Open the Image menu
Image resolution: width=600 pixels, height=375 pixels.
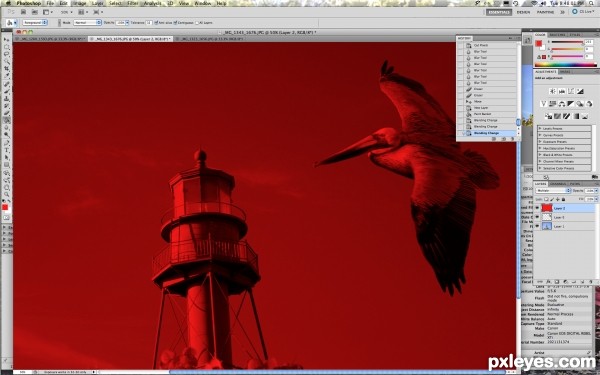pos(80,3)
